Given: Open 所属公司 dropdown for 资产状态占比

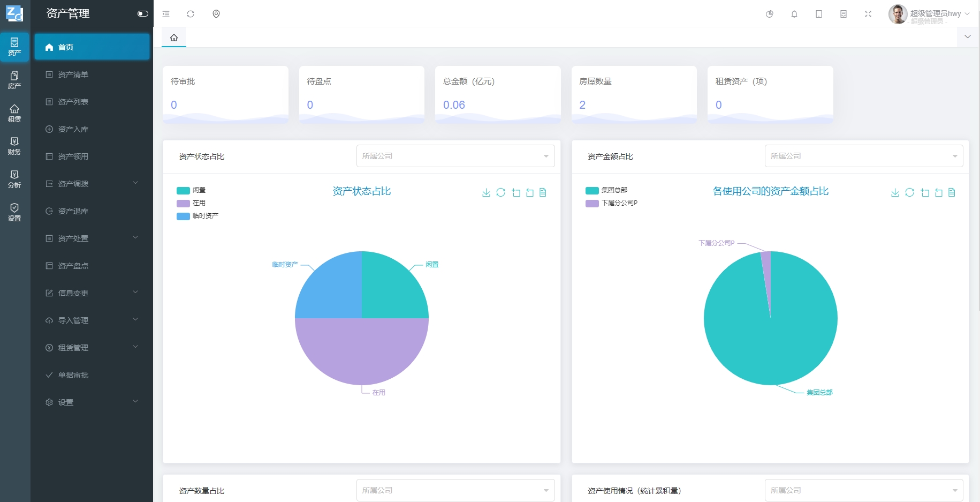Looking at the screenshot, I should point(455,156).
